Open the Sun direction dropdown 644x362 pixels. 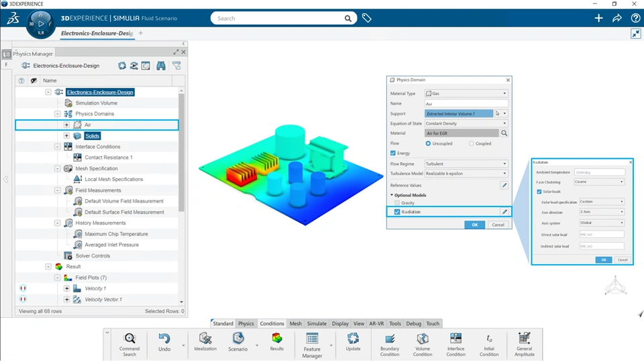(x=602, y=212)
